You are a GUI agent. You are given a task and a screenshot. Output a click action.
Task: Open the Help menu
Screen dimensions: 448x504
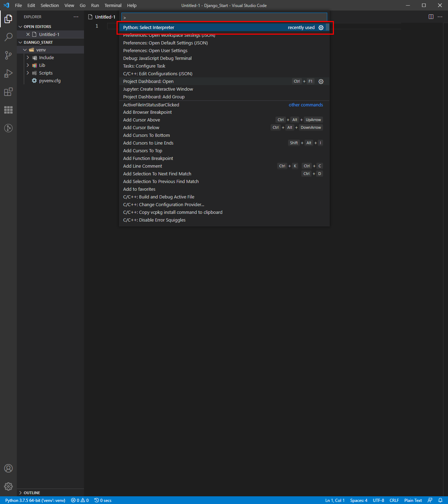click(x=132, y=5)
